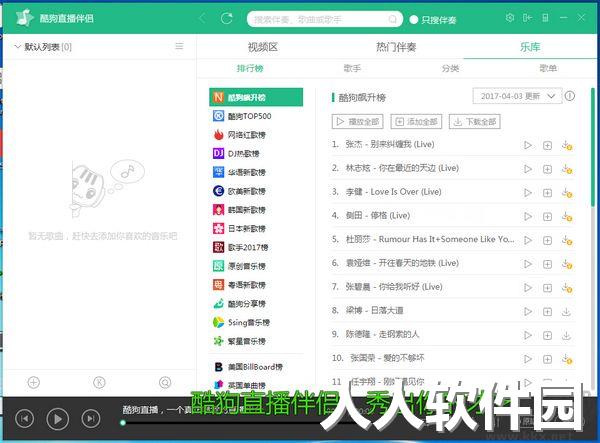The height and width of the screenshot is (443, 600).
Task: Open the default list menu icon
Action: [x=179, y=46]
